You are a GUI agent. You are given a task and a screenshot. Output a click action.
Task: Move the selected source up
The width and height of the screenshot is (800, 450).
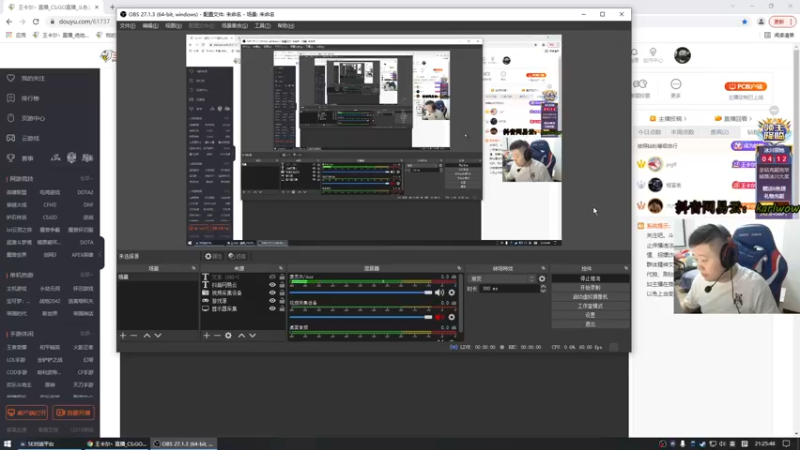[241, 336]
